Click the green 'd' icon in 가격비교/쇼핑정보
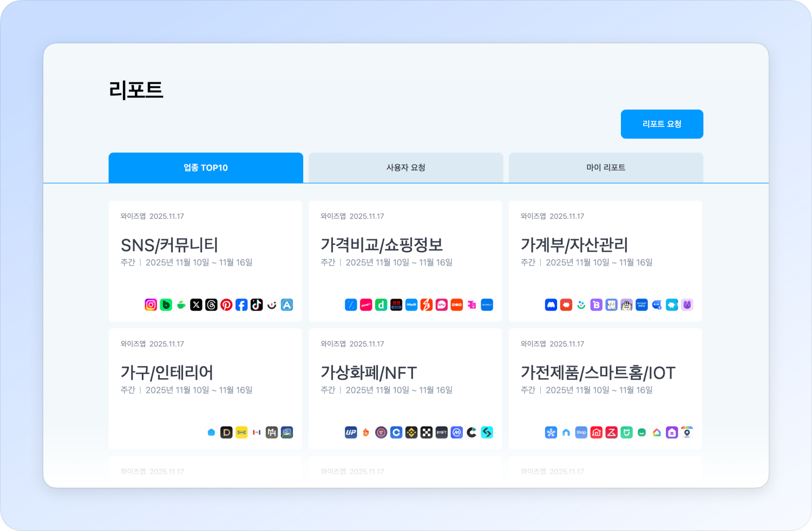 click(381, 305)
